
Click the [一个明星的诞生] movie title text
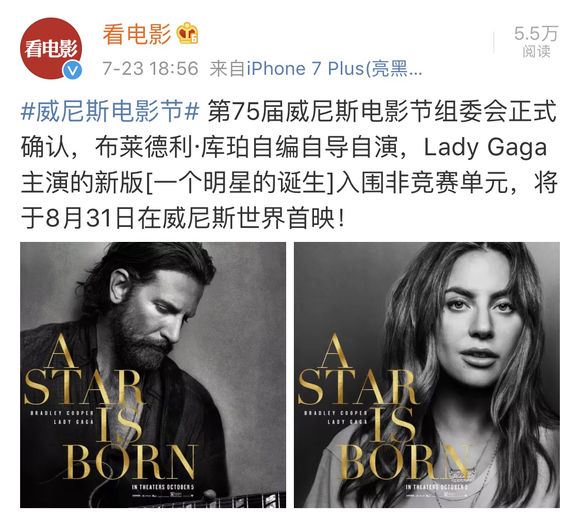240,183
